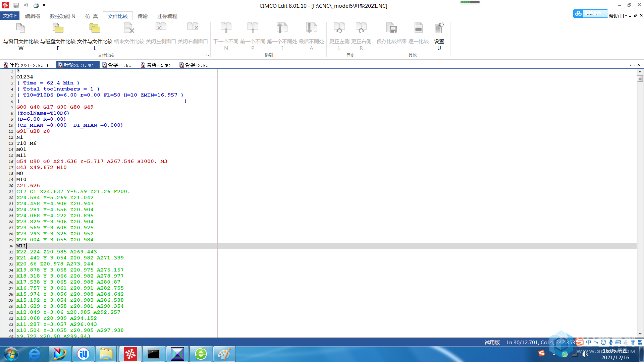Open Internet Explorer from the taskbar
Screen dimensions: 644x362
coord(35,354)
